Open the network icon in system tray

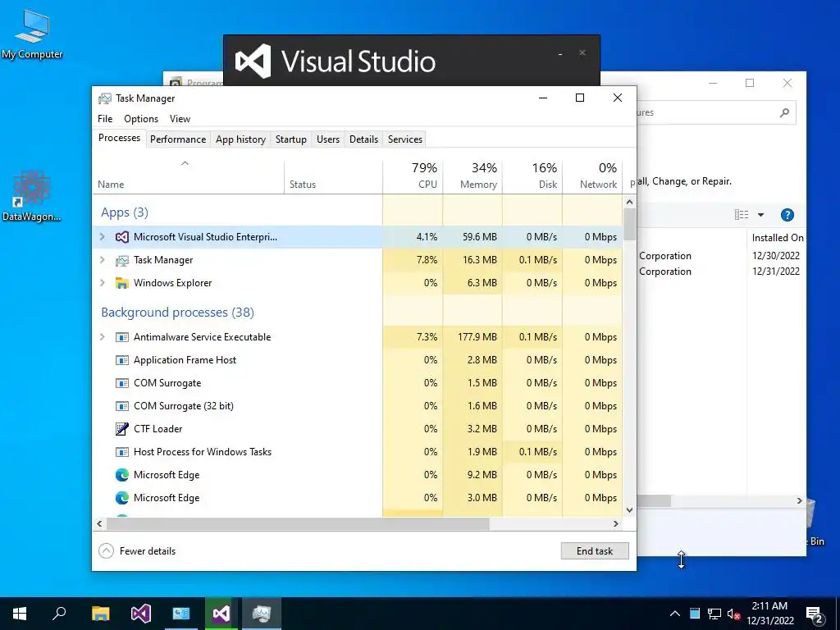(x=714, y=614)
